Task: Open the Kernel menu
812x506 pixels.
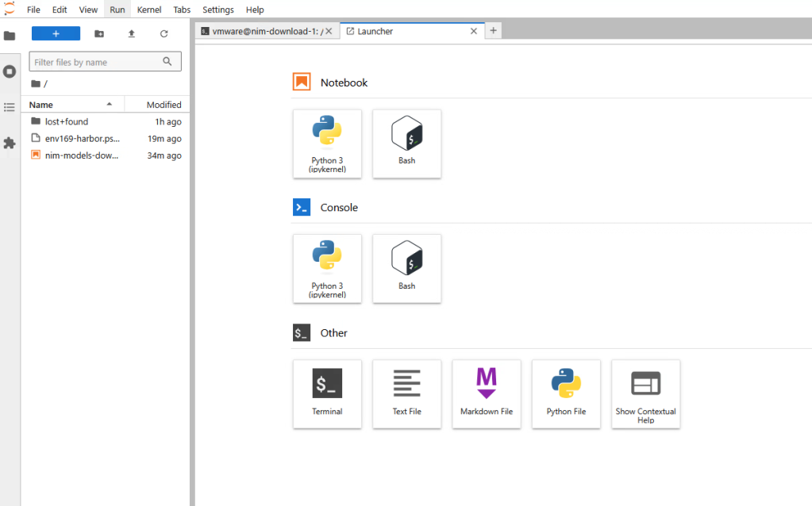Action: 149,10
